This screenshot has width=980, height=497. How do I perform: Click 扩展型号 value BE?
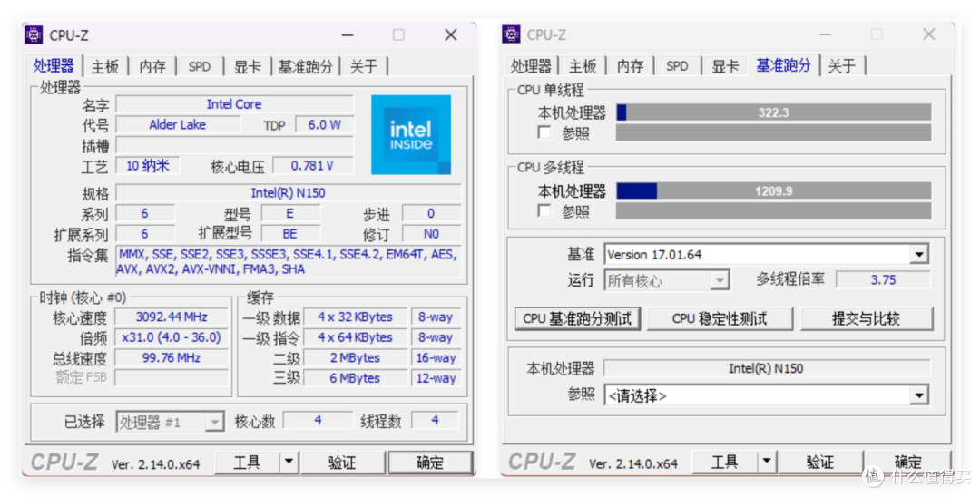290,234
